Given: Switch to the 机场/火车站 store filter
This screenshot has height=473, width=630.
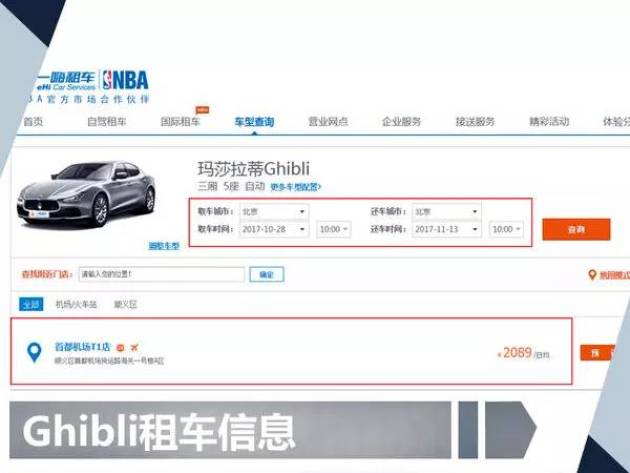Looking at the screenshot, I should tap(76, 303).
